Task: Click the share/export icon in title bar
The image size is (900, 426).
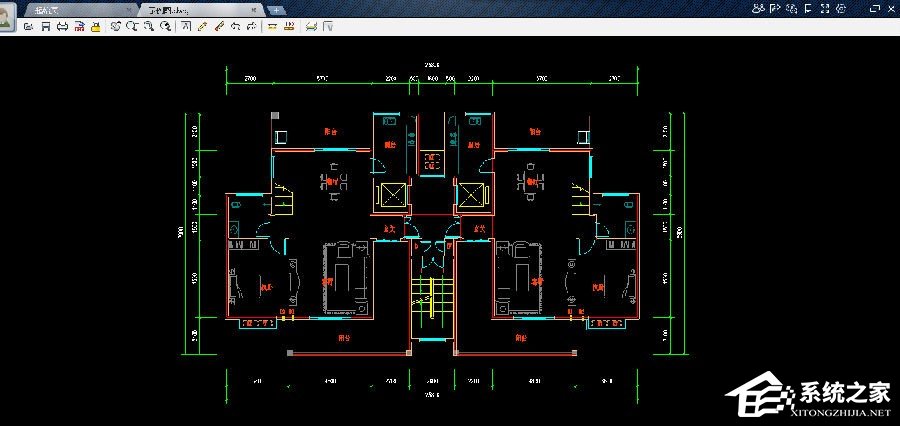Action: click(775, 8)
